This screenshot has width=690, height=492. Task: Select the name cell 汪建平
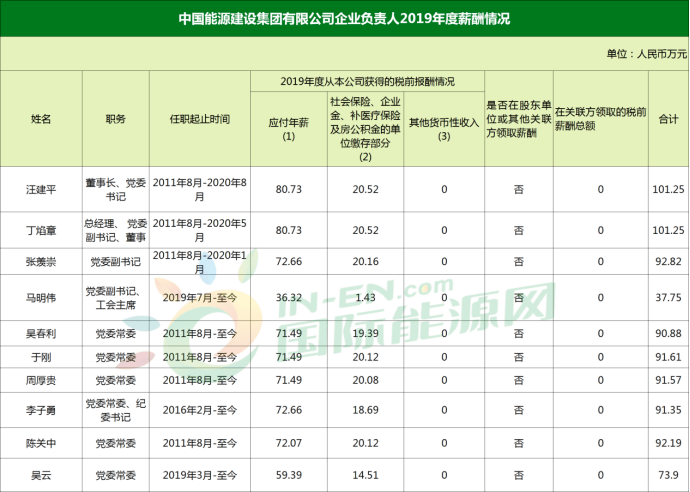(x=41, y=189)
